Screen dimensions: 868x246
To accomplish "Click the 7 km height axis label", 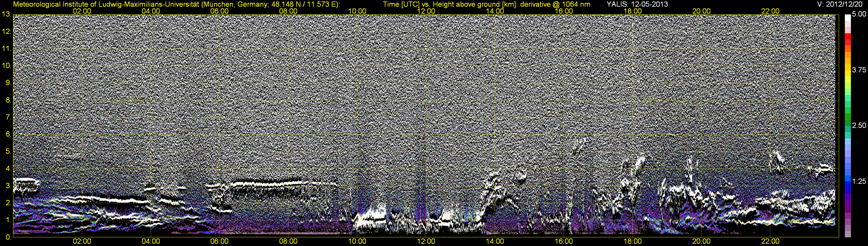I will coord(8,117).
